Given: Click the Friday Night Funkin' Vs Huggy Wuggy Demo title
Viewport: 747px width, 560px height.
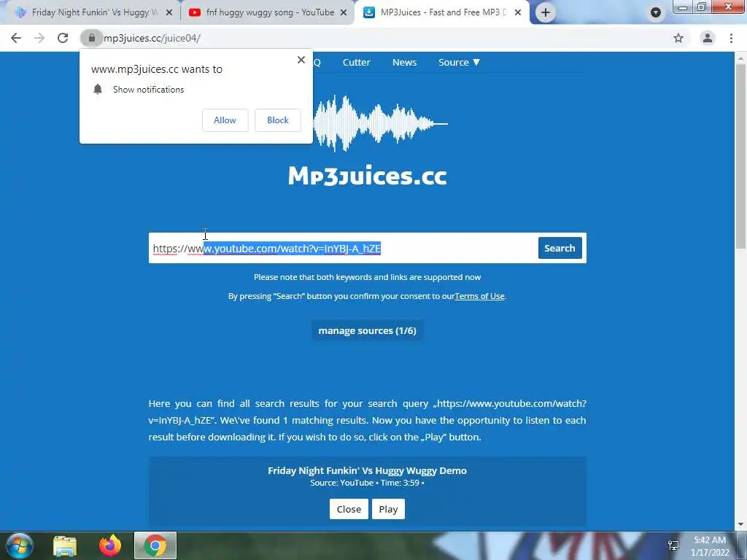Looking at the screenshot, I should pyautogui.click(x=368, y=470).
